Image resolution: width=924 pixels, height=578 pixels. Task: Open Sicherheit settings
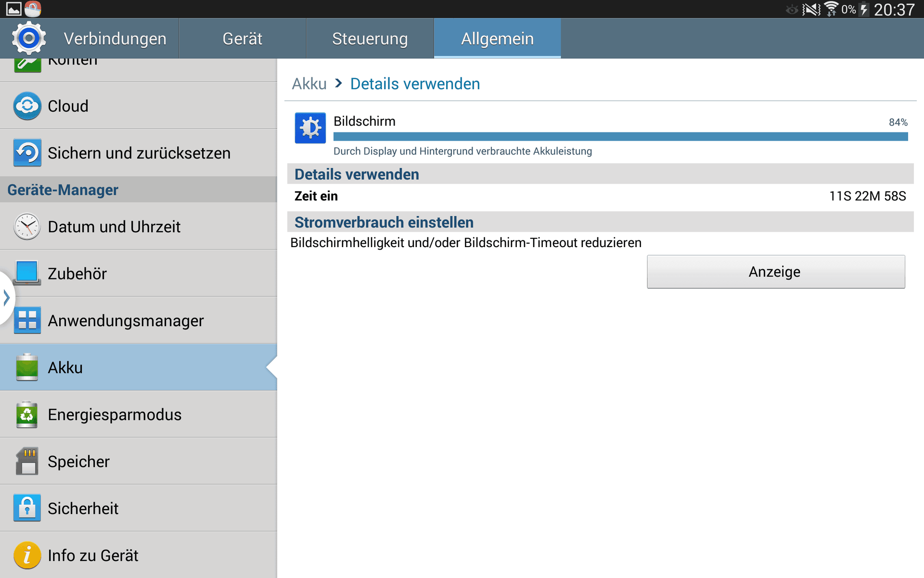(139, 508)
